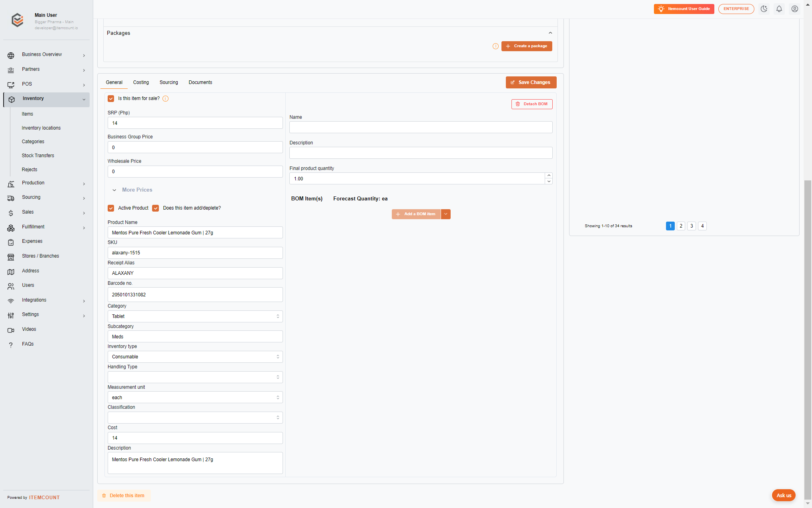Click the Save Changes button
This screenshot has width=812, height=508.
[531, 82]
